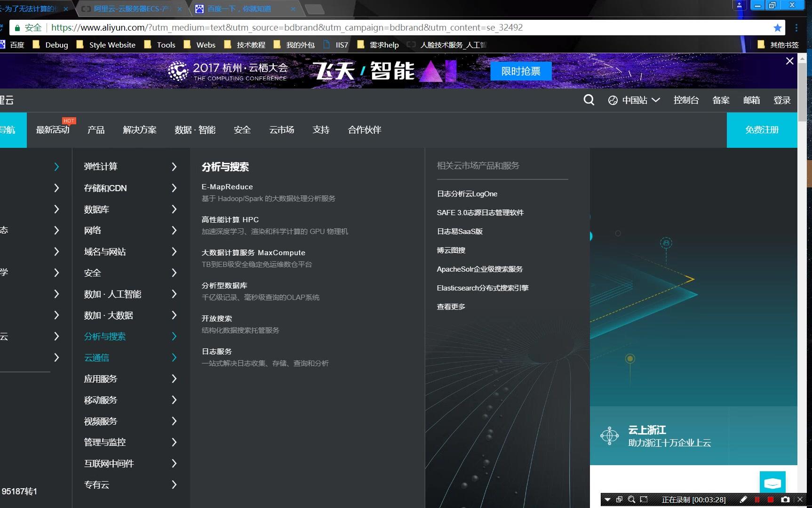Open the chat support widget icon
The height and width of the screenshot is (508, 812).
click(772, 483)
